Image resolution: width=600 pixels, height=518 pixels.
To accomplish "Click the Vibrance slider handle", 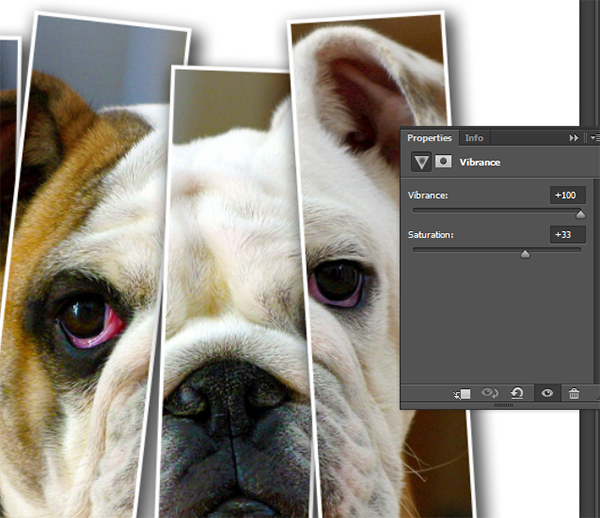I will (x=580, y=214).
